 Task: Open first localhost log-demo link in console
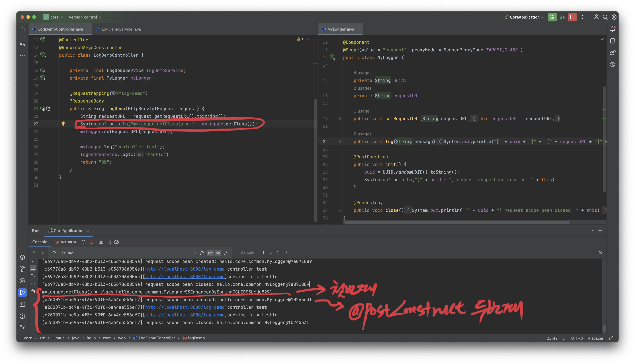(x=185, y=269)
